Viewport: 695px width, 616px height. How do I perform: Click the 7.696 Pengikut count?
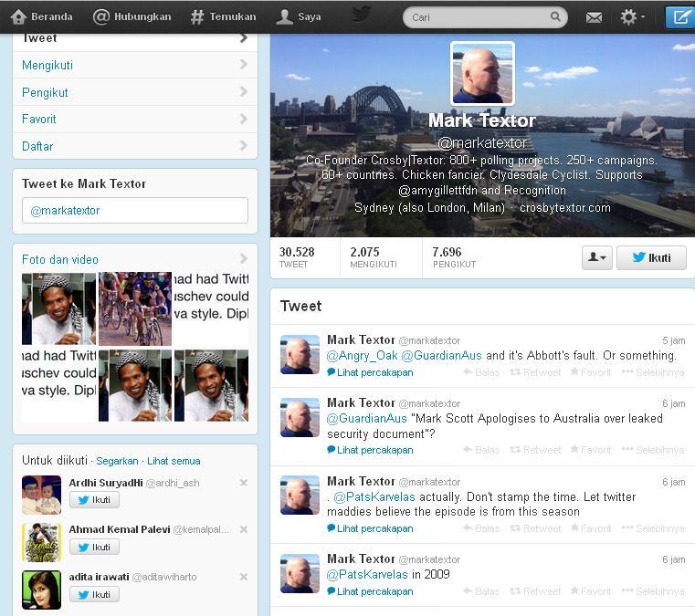tap(454, 257)
